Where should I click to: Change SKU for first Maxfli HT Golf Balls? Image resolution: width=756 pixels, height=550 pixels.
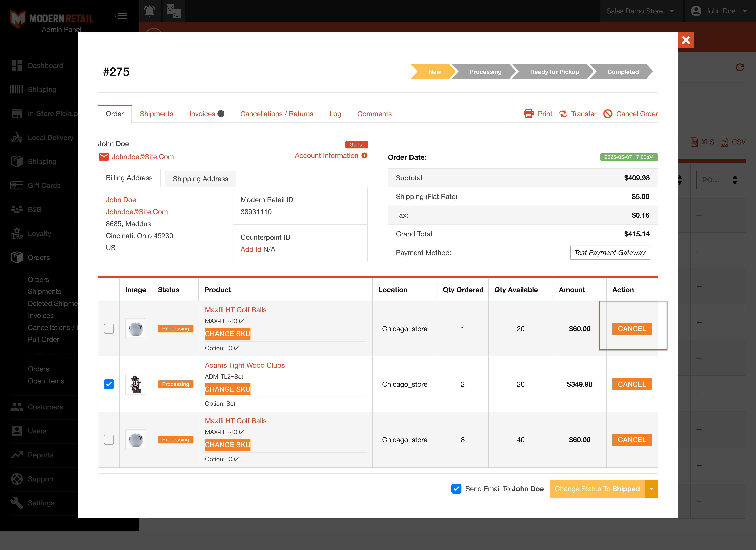(x=228, y=334)
